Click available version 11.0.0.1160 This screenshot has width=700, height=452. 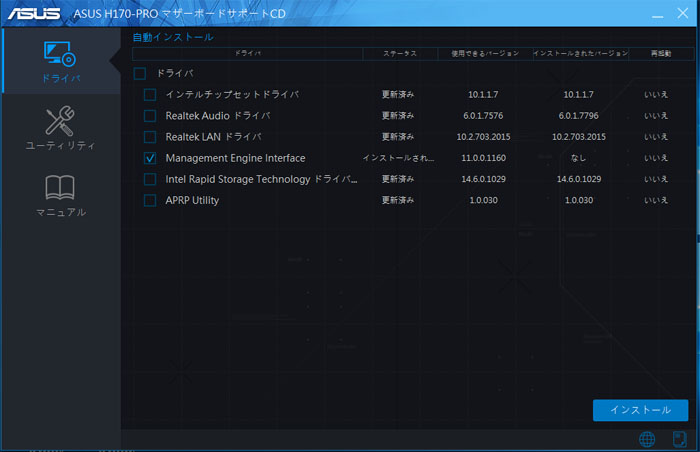(x=483, y=158)
